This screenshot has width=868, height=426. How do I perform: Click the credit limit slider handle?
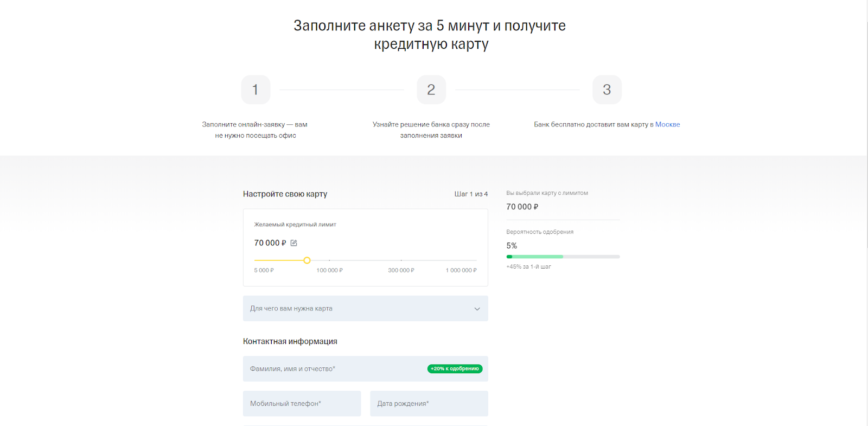click(x=307, y=260)
